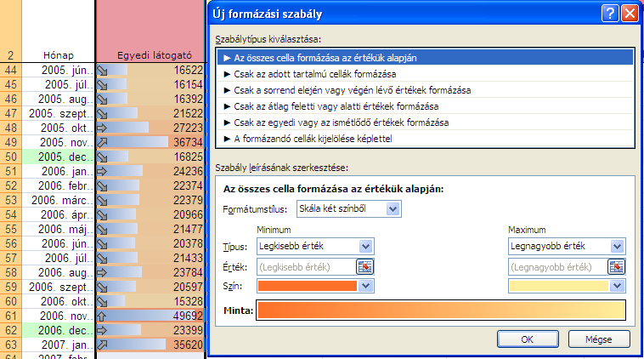Click the green cell '2006. dec..'

click(59, 330)
